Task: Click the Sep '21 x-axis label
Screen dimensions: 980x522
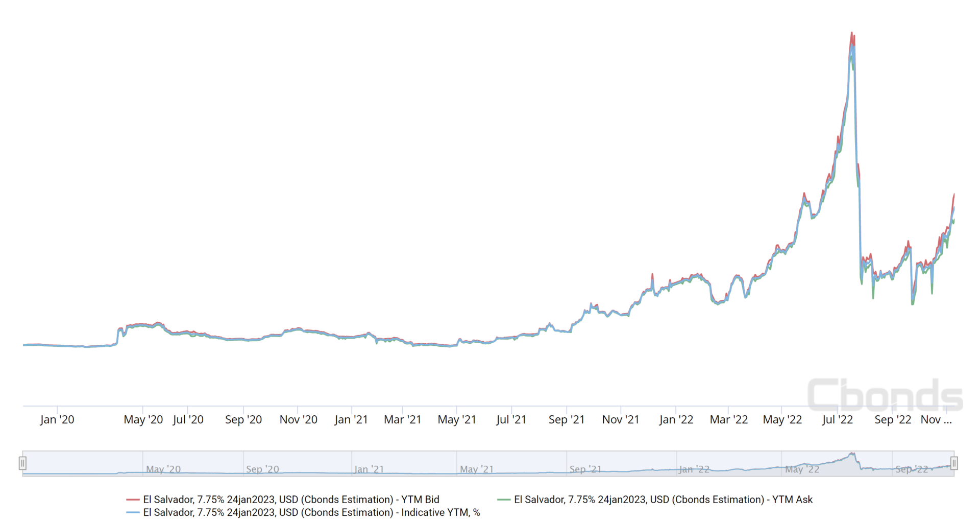Action: [567, 420]
